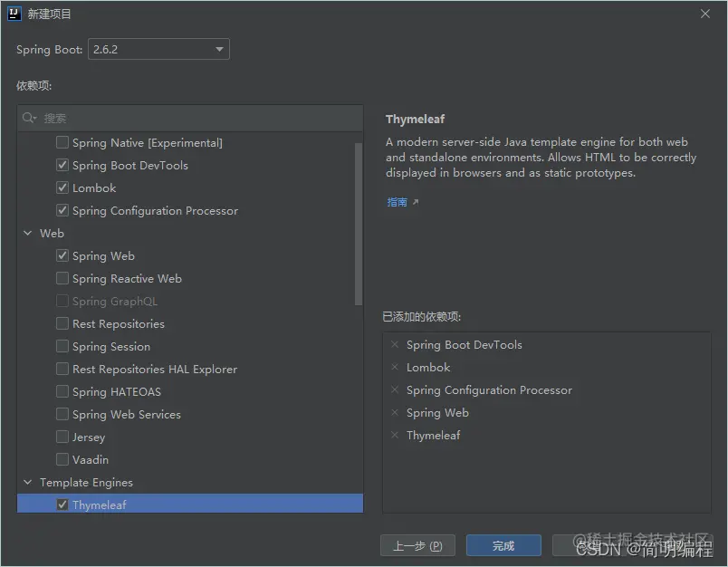
Task: Check the Jersey dependency
Action: click(x=62, y=437)
